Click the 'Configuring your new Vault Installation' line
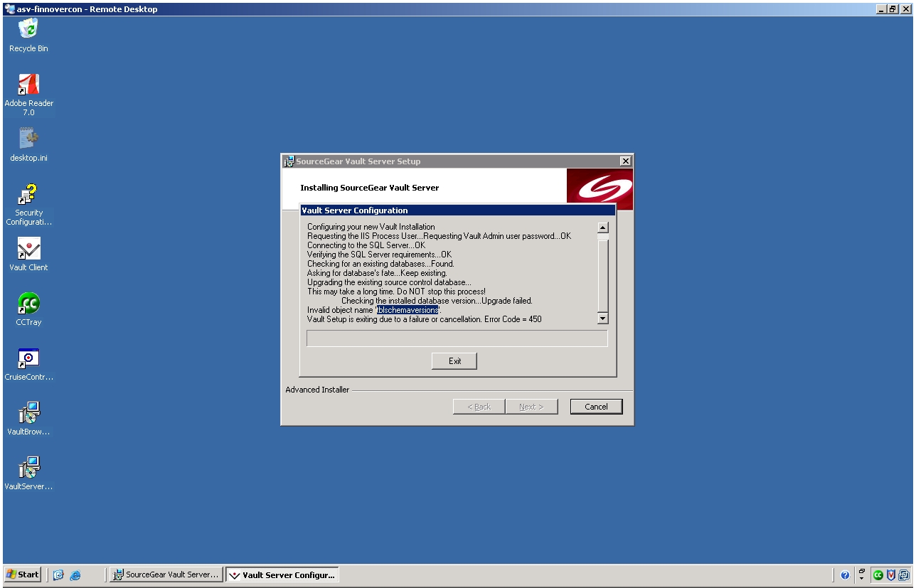The width and height of the screenshot is (916, 588). click(x=371, y=227)
